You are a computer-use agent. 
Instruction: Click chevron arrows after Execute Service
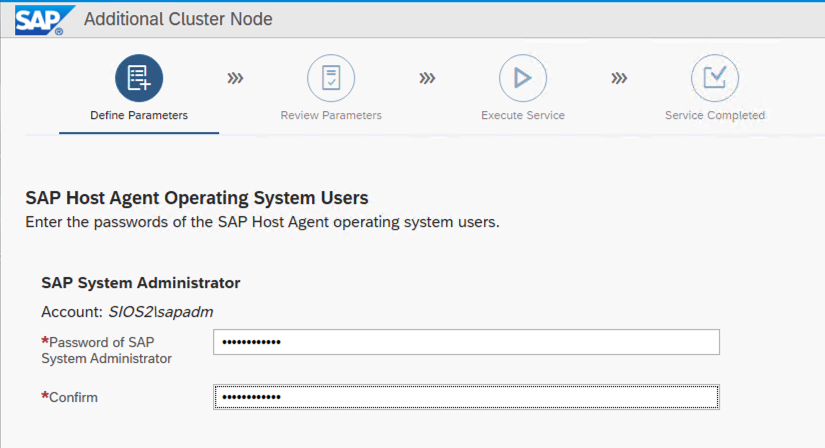tap(619, 78)
